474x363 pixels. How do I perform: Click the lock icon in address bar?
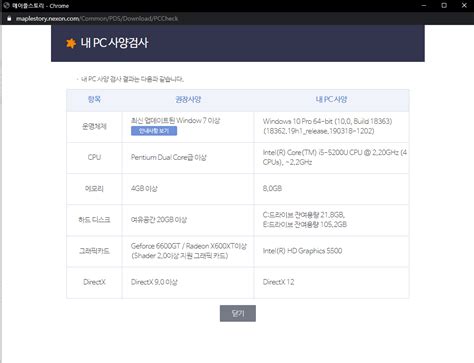tap(9, 19)
